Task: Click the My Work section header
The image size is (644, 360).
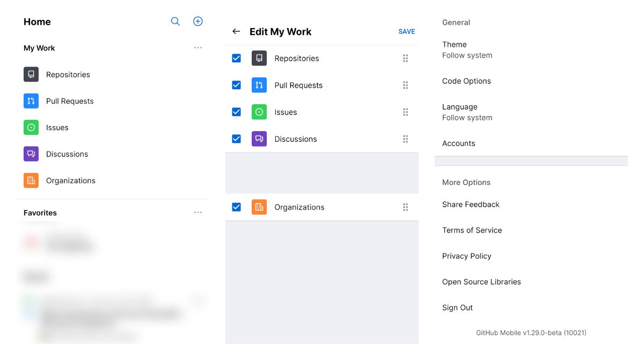Action: coord(39,48)
